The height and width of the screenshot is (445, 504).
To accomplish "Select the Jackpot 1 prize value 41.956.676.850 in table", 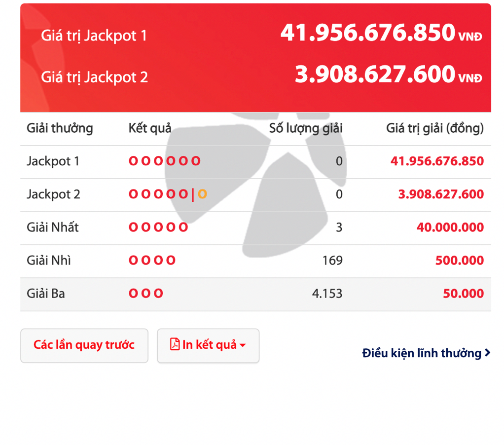I will pyautogui.click(x=437, y=161).
